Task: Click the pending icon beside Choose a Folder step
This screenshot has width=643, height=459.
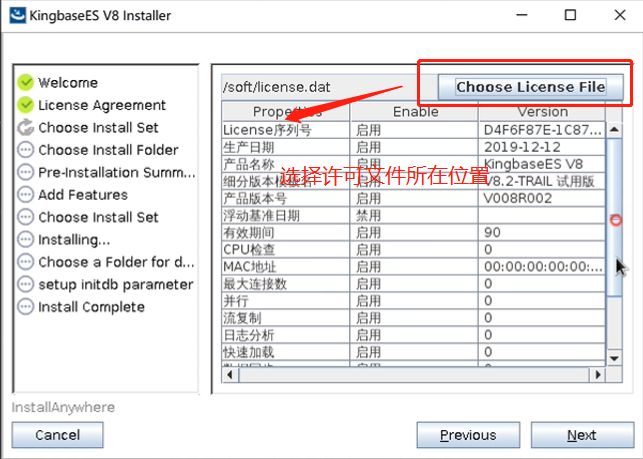Action: (25, 262)
